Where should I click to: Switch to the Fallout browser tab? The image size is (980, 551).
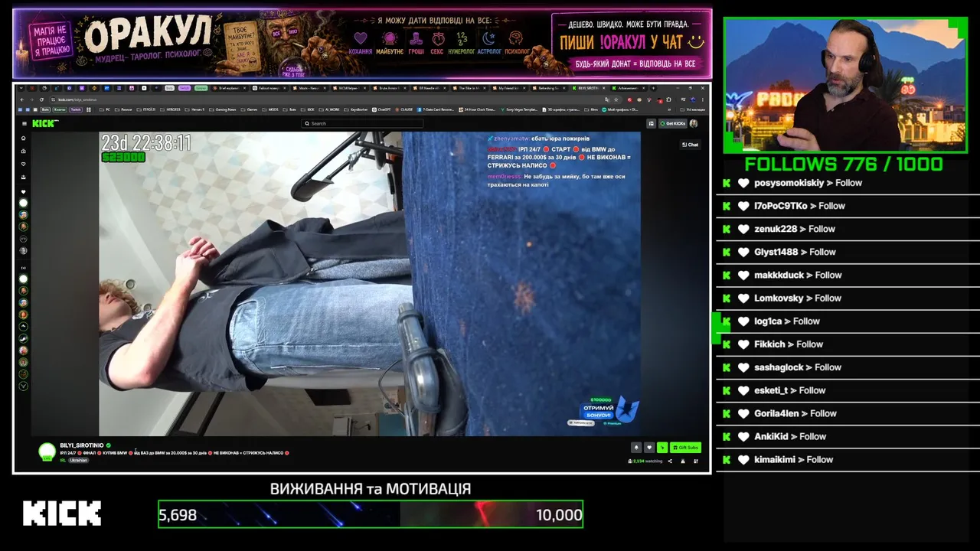pos(269,88)
